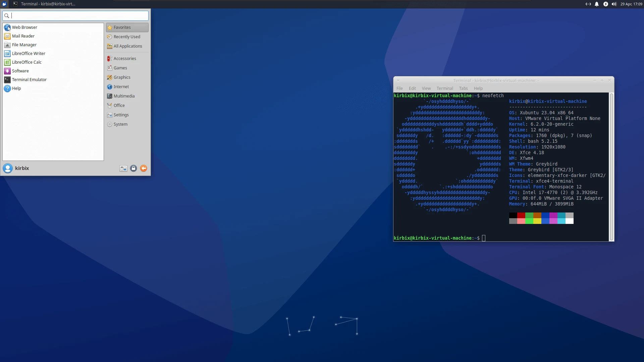Open Help from the application list

[16, 88]
